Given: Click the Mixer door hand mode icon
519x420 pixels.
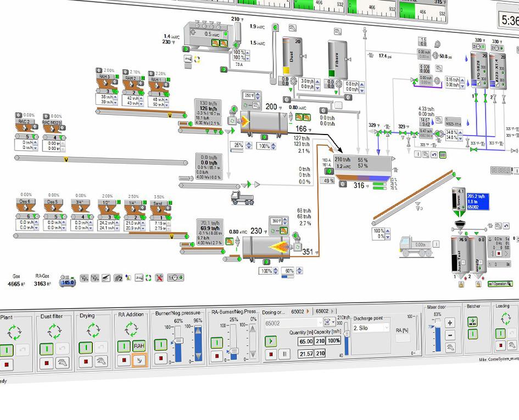Looking at the screenshot, I should [450, 347].
